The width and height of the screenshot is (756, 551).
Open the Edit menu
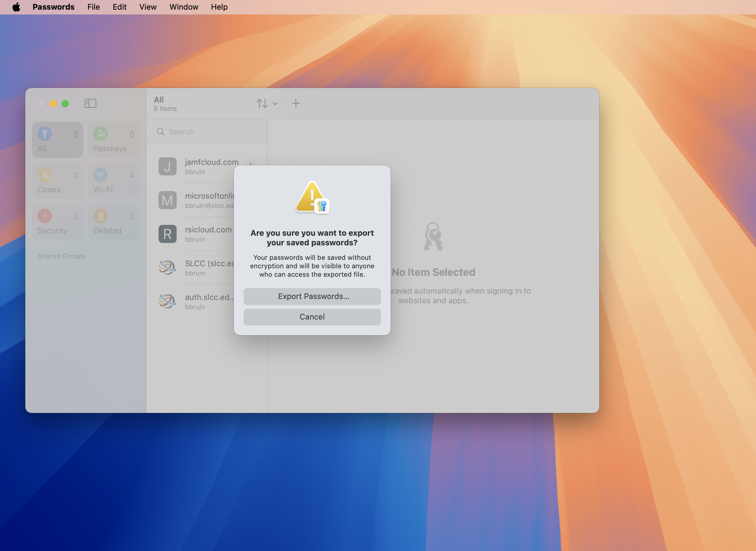click(x=119, y=7)
